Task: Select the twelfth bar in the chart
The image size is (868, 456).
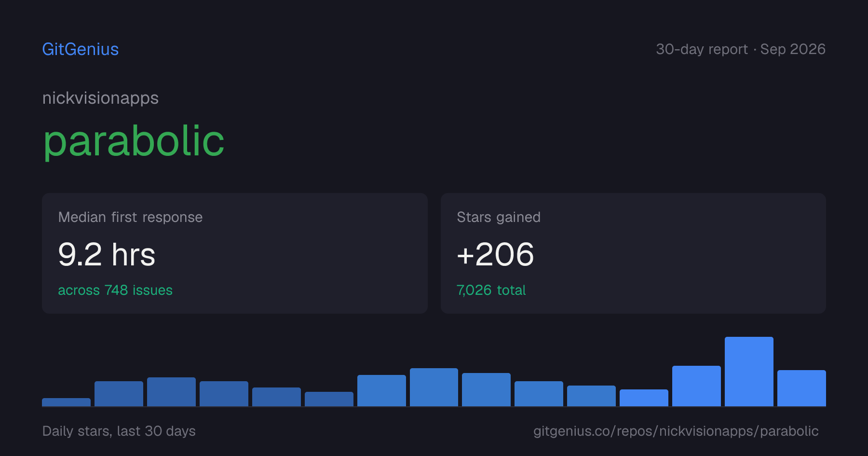Action: [644, 398]
